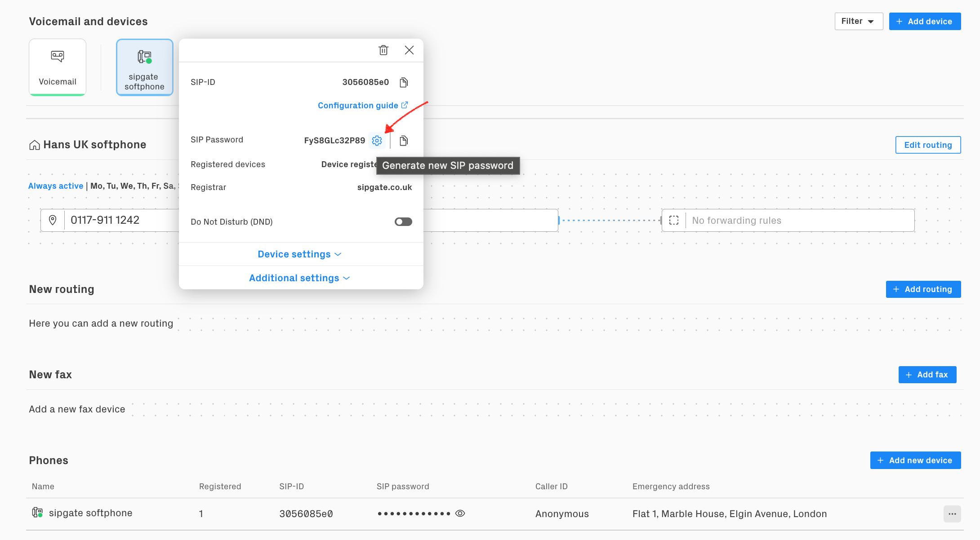
Task: Copy the SIP-ID to clipboard
Action: pyautogui.click(x=404, y=82)
